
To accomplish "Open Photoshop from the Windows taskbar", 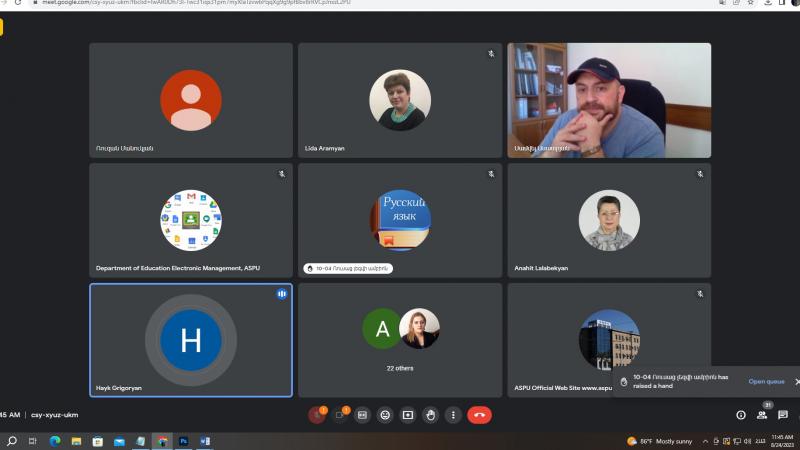I will tap(184, 441).
